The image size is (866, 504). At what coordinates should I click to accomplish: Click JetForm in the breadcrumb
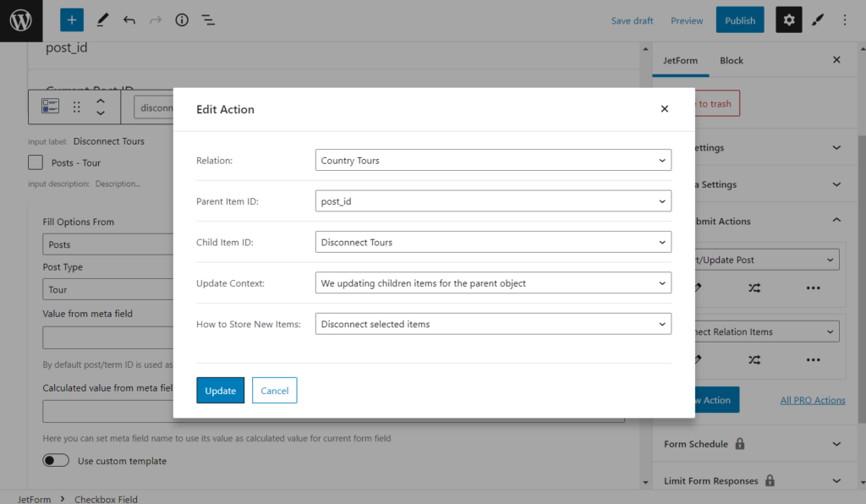point(34,498)
